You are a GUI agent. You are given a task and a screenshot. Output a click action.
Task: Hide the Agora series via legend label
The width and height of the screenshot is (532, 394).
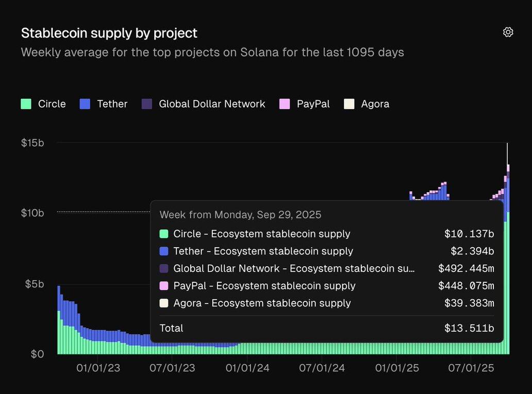pos(375,104)
